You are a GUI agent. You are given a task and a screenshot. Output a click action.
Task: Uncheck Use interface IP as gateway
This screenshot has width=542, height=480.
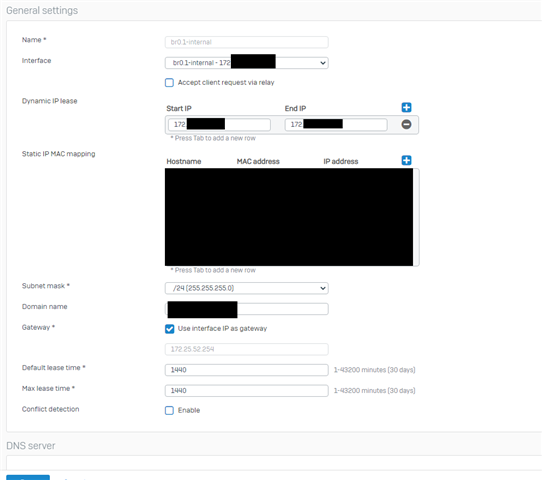pyautogui.click(x=169, y=329)
